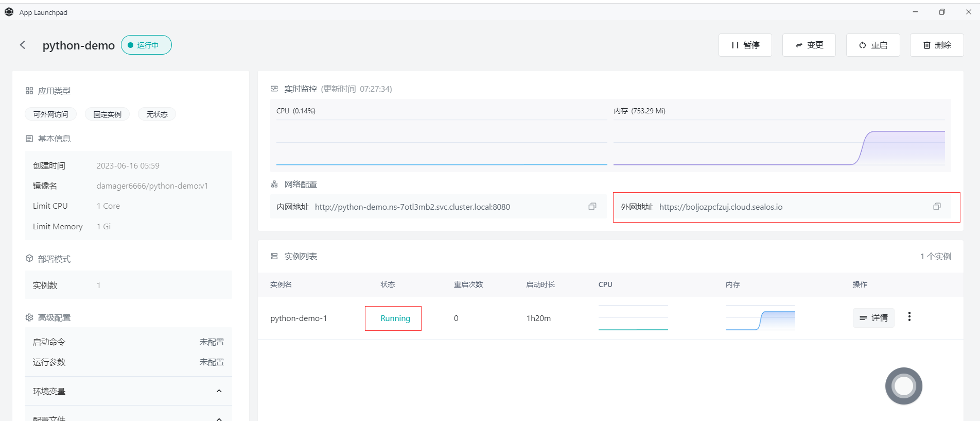Expand the 环境变量 section
Viewport: 980px width, 421px height.
pos(219,391)
